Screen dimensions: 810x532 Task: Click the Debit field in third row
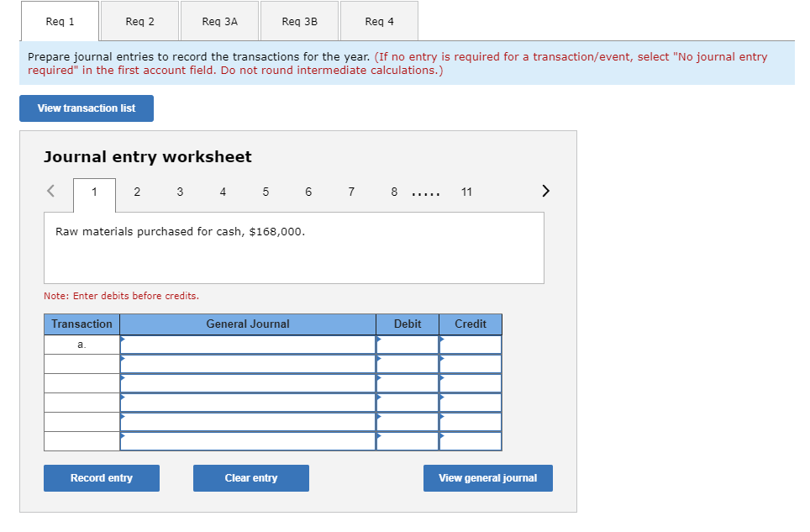(408, 383)
